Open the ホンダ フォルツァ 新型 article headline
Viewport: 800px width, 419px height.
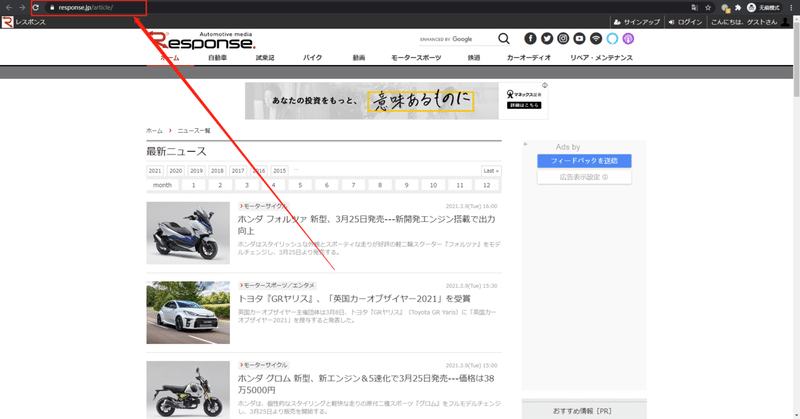pyautogui.click(x=366, y=225)
